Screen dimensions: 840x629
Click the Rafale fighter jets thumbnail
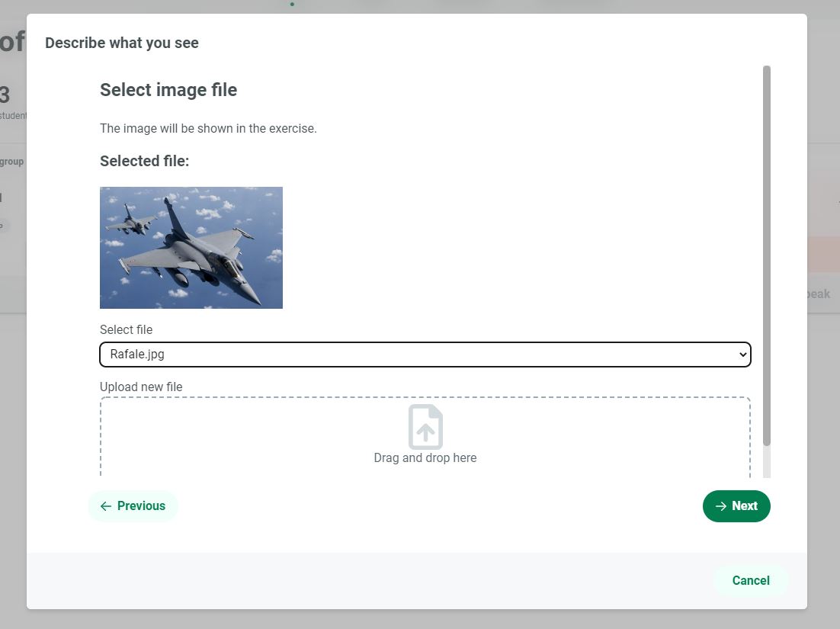(x=191, y=248)
